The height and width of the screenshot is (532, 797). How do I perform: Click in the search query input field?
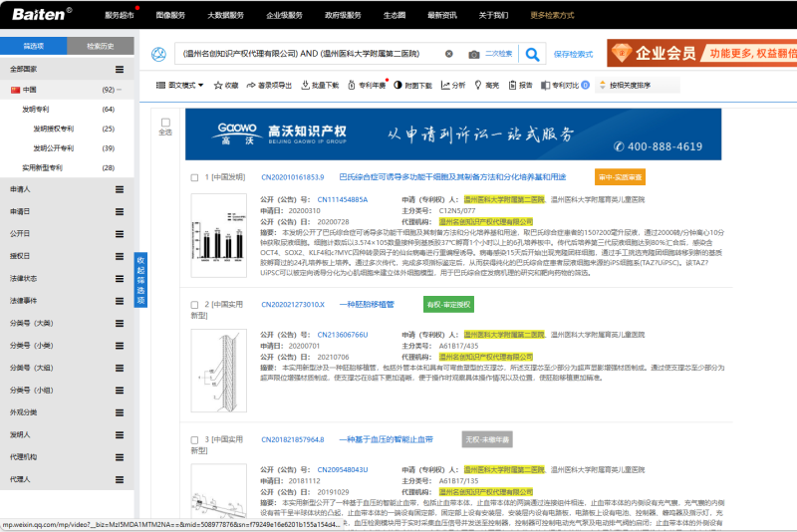point(310,54)
